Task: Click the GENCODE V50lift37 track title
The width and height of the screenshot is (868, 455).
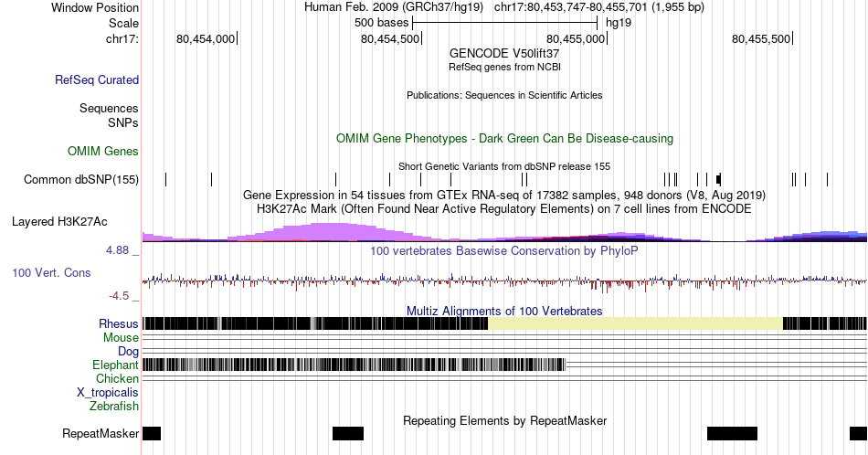Action: [x=504, y=54]
